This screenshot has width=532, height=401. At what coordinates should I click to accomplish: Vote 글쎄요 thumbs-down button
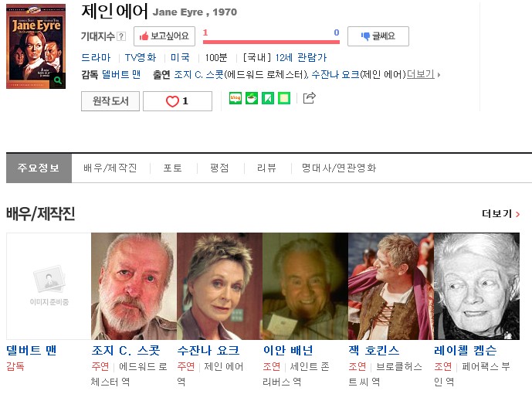click(378, 36)
